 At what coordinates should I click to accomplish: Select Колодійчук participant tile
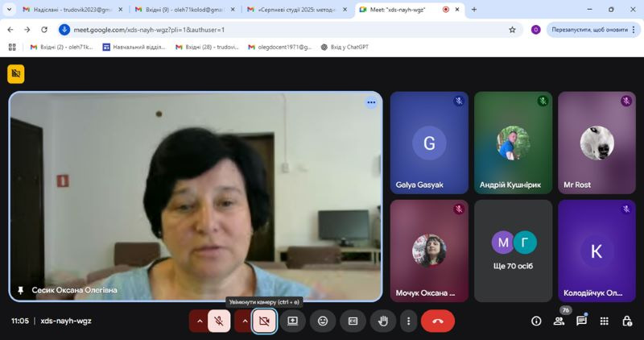[x=597, y=251]
